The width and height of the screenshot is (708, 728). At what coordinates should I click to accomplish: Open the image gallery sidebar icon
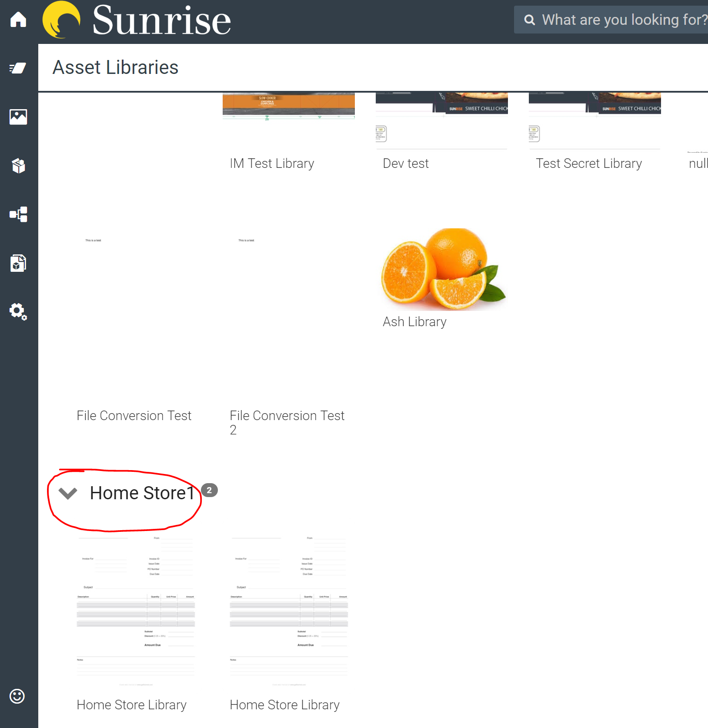18,117
